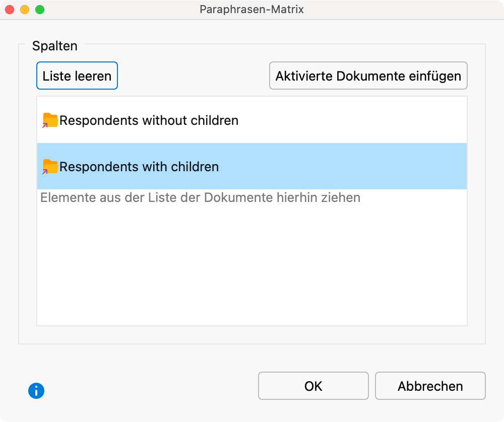Click the folder icon beside Respondents with children

(x=50, y=166)
